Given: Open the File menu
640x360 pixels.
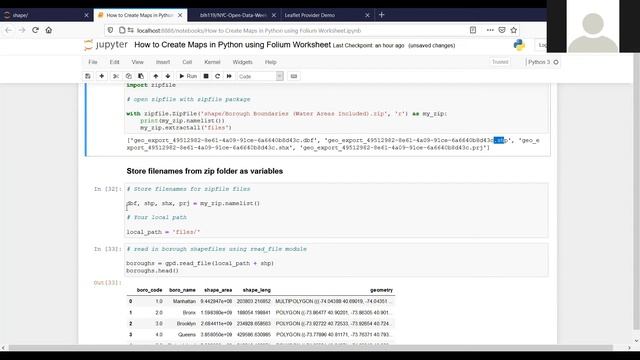Looking at the screenshot, I should (x=93, y=62).
